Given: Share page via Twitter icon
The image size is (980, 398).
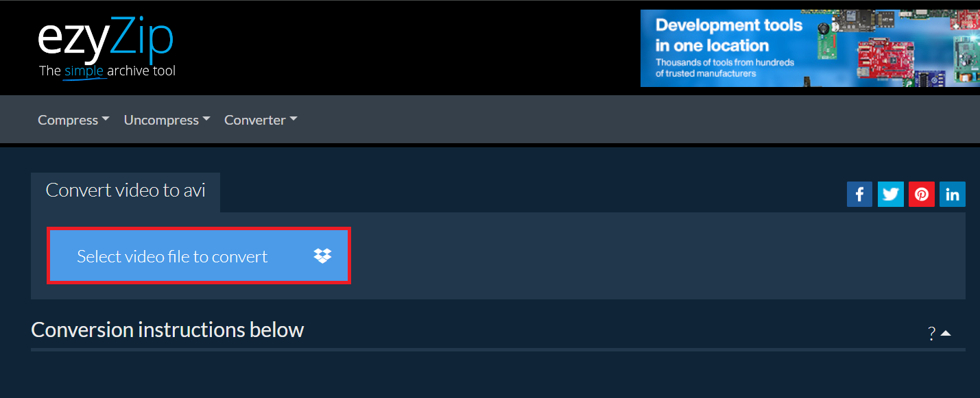Looking at the screenshot, I should pyautogui.click(x=891, y=194).
